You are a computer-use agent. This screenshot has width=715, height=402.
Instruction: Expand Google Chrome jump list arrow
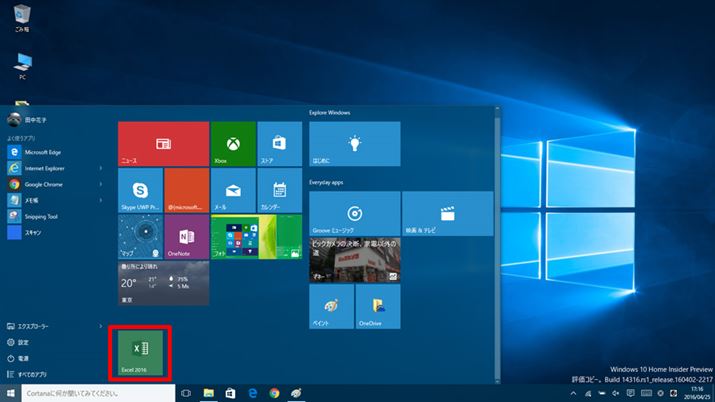[x=101, y=184]
